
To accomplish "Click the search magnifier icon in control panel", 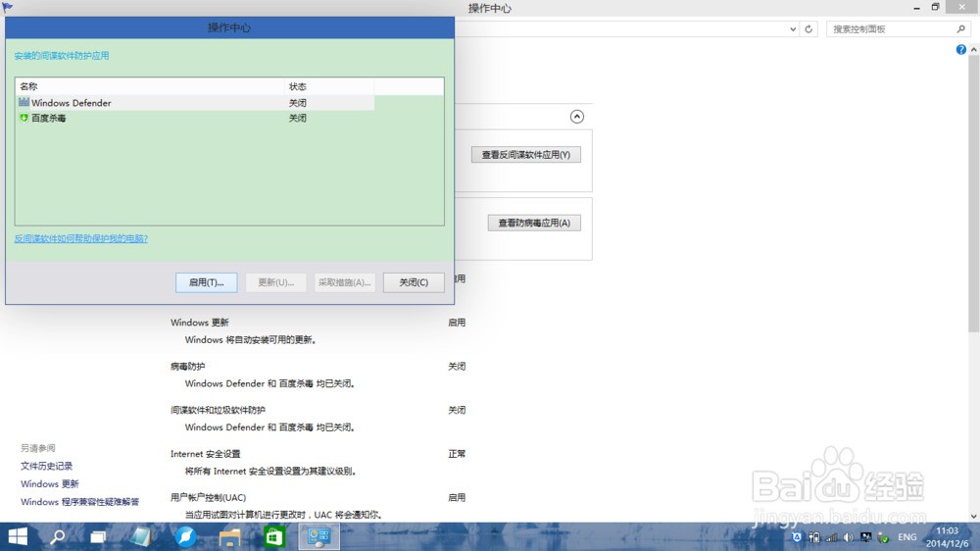I will [961, 28].
